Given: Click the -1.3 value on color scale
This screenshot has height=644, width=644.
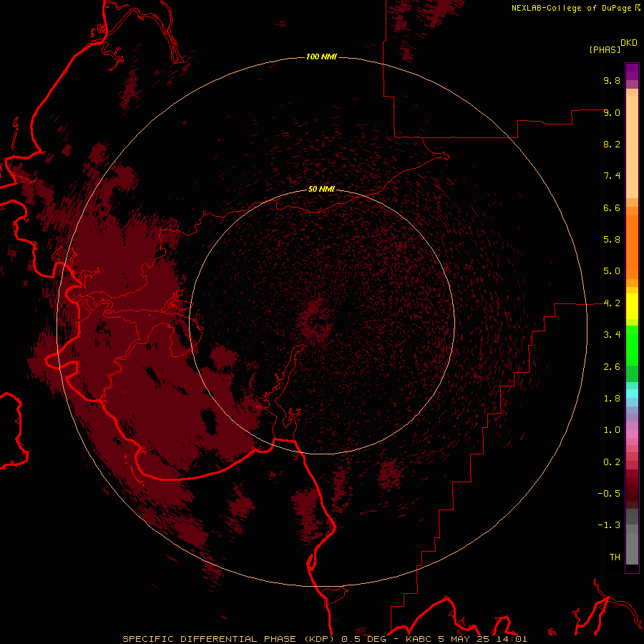Looking at the screenshot, I should tap(609, 525).
